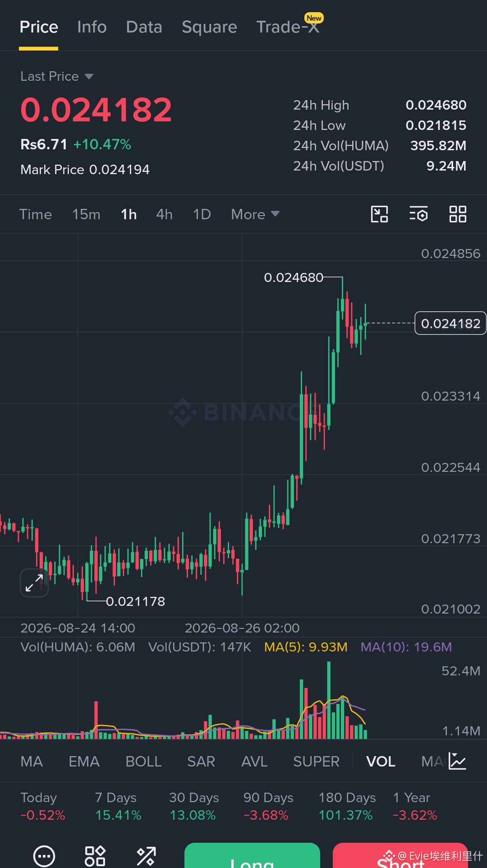Tap the current price label 0.024182 on the price axis
Screen dimensions: 487x868
point(450,323)
